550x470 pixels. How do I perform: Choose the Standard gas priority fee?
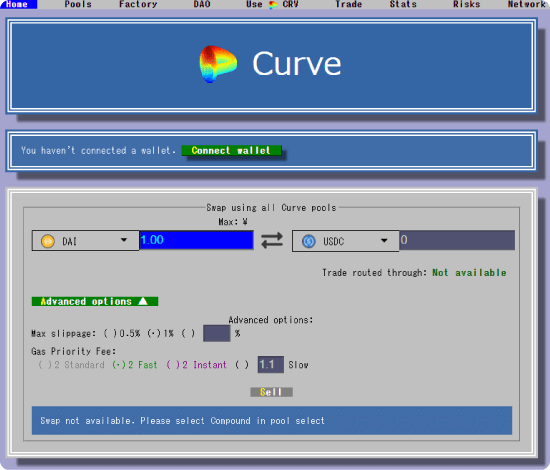click(x=45, y=365)
